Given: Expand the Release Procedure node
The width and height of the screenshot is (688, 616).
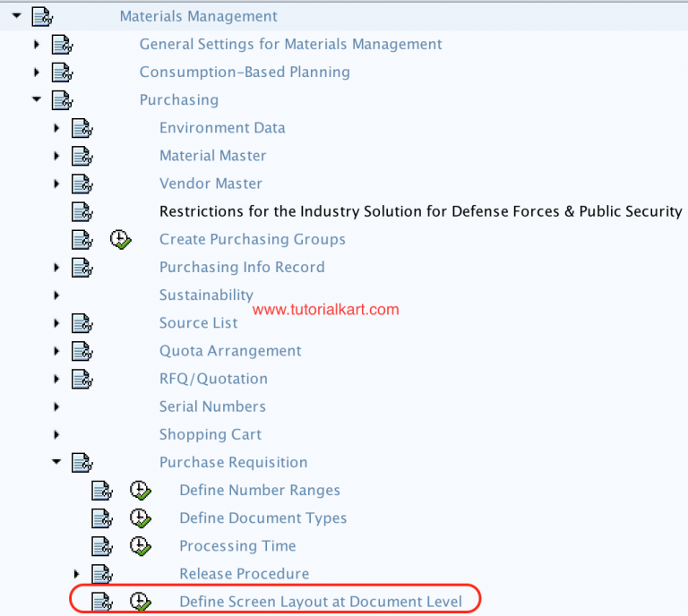Looking at the screenshot, I should (76, 574).
